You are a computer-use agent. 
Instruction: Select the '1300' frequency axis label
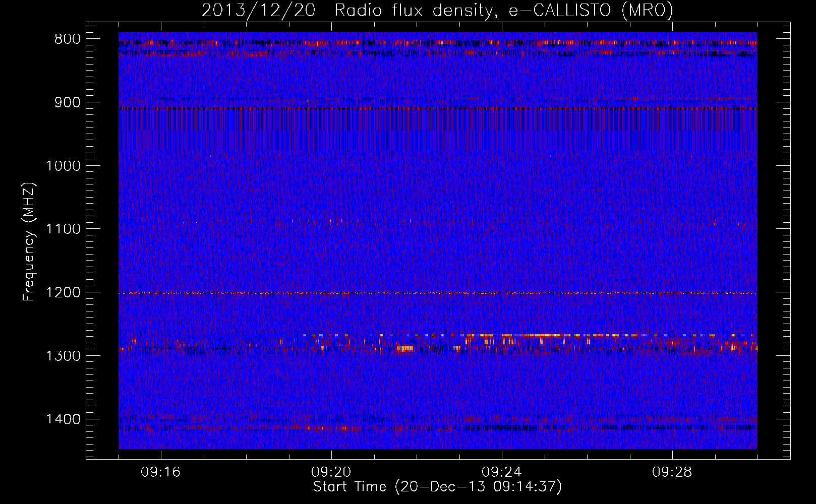pos(63,356)
